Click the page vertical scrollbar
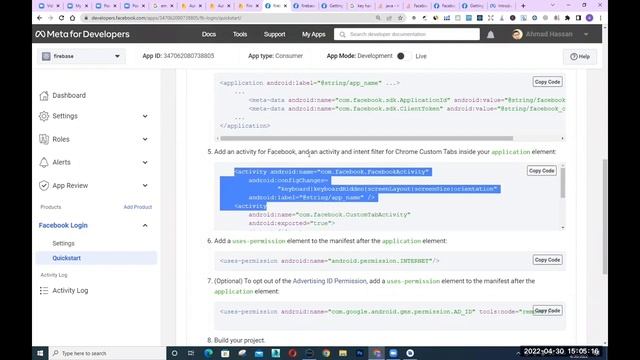640x360 pixels. [604, 216]
